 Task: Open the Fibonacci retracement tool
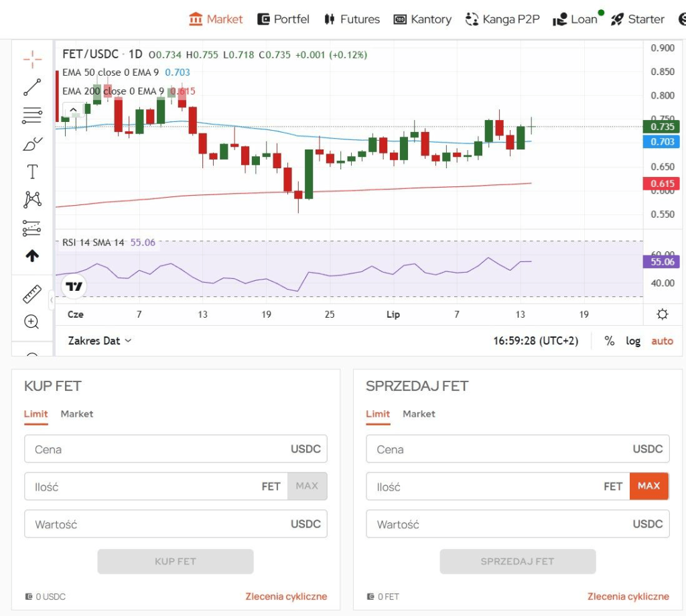tap(32, 116)
